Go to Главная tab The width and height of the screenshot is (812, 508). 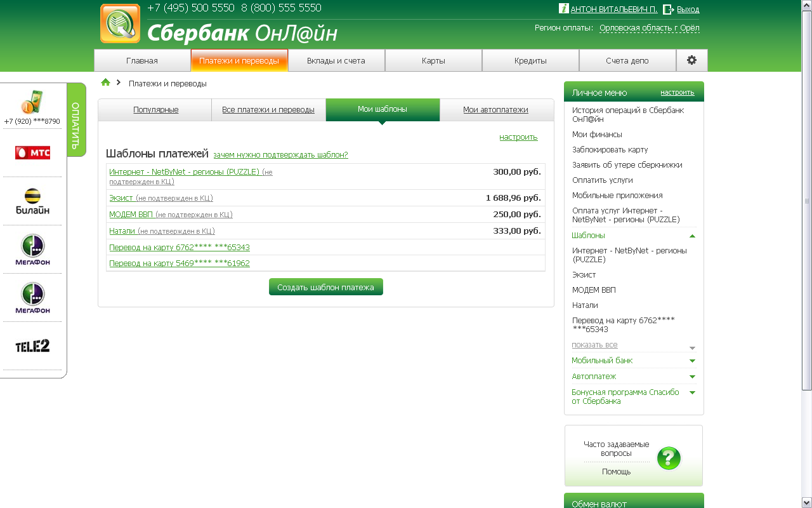142,60
